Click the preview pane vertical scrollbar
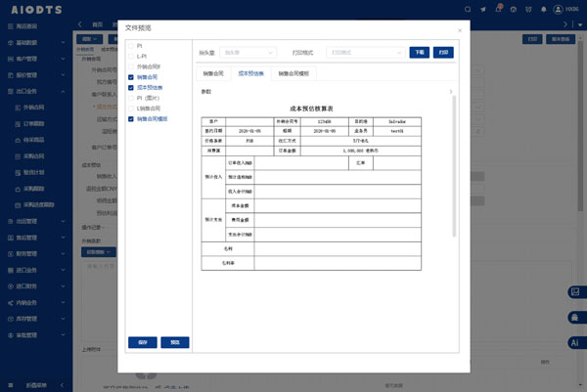Image resolution: width=587 pixels, height=392 pixels. [454, 166]
